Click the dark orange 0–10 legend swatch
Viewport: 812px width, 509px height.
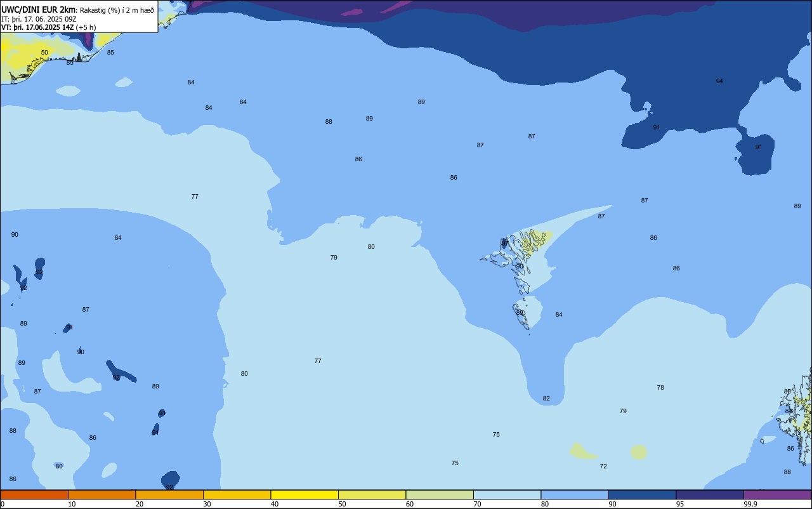pyautogui.click(x=34, y=494)
